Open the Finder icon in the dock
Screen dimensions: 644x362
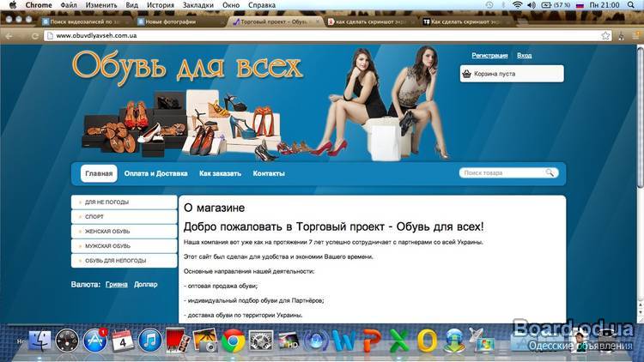coord(40,341)
